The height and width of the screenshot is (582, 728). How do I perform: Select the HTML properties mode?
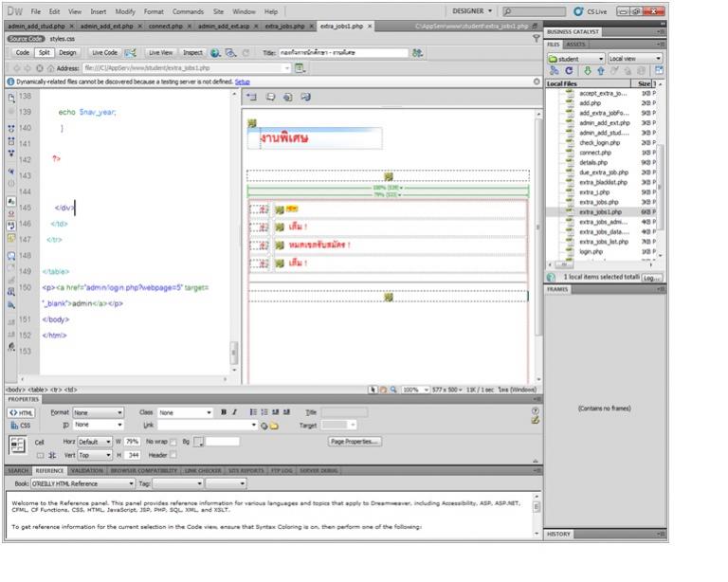pos(22,412)
